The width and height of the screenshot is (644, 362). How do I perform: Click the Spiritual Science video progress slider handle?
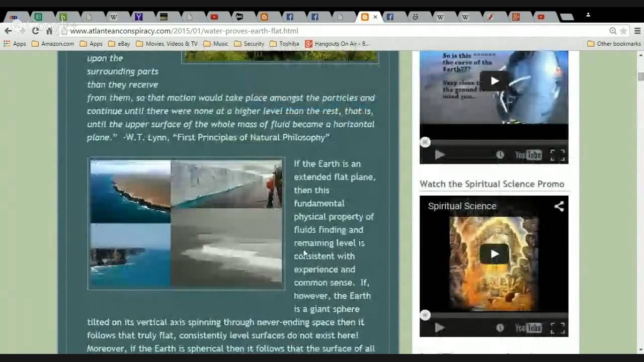pyautogui.click(x=425, y=315)
